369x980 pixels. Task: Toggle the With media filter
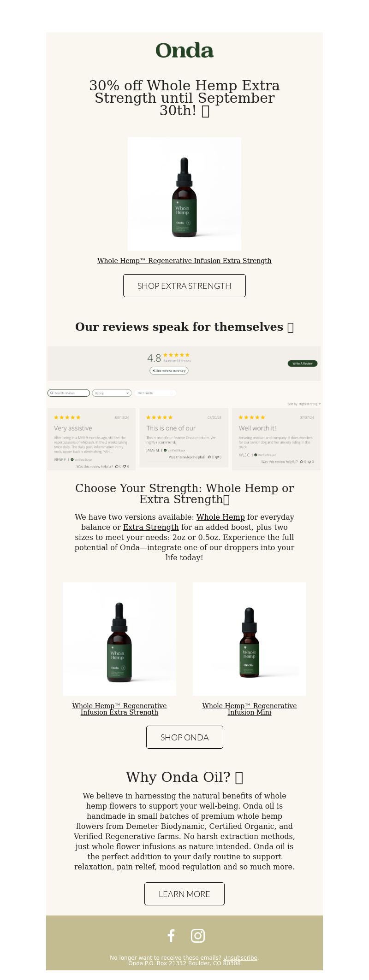tap(155, 393)
